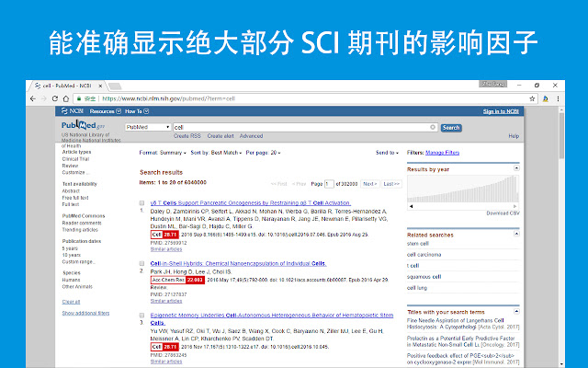The width and height of the screenshot is (588, 368).
Task: Click the browser home icon
Action: tap(66, 98)
